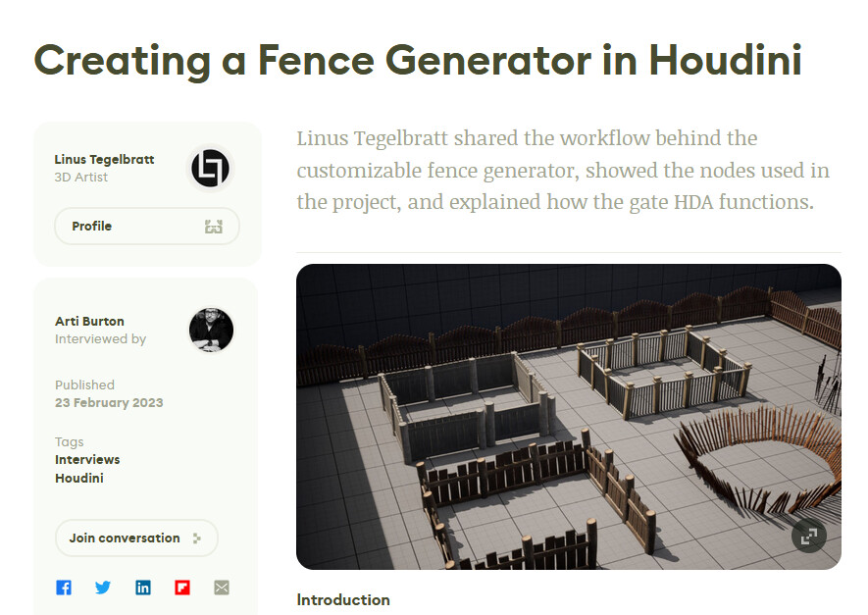Open the fence generator render image
868x615 pixels.
[x=569, y=416]
